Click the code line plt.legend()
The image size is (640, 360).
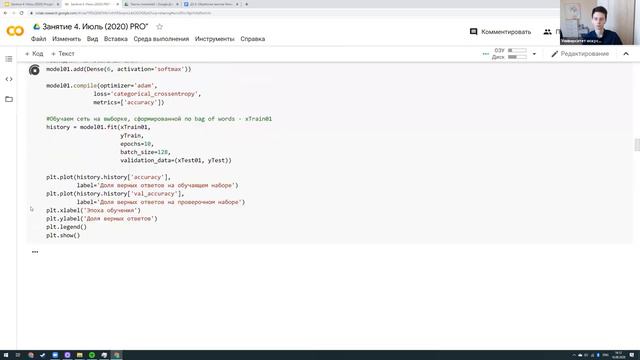(67, 227)
